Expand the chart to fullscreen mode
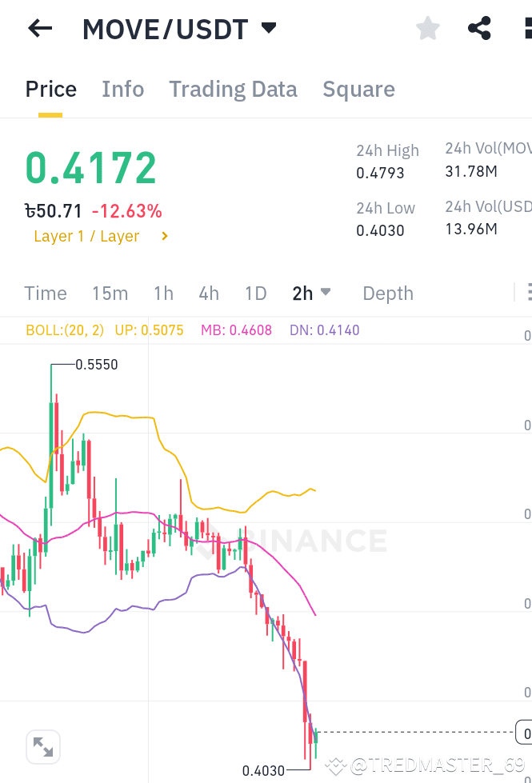The height and width of the screenshot is (783, 532). pos(42,746)
